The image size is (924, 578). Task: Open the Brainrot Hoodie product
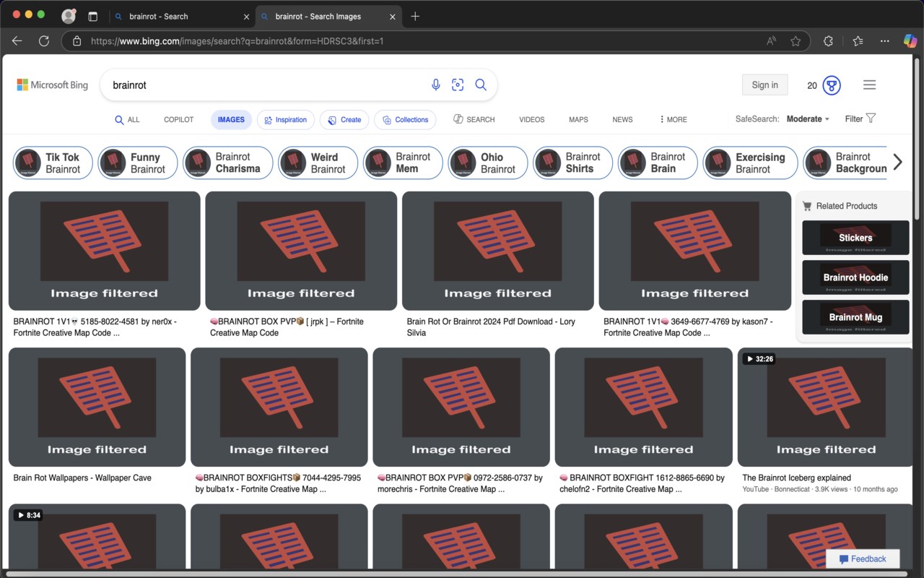[855, 277]
